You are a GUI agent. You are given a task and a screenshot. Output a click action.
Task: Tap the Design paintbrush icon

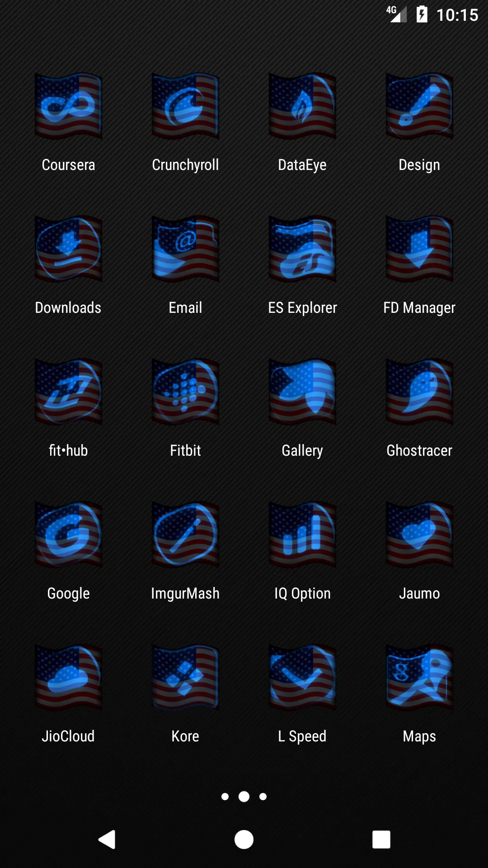[x=419, y=106]
